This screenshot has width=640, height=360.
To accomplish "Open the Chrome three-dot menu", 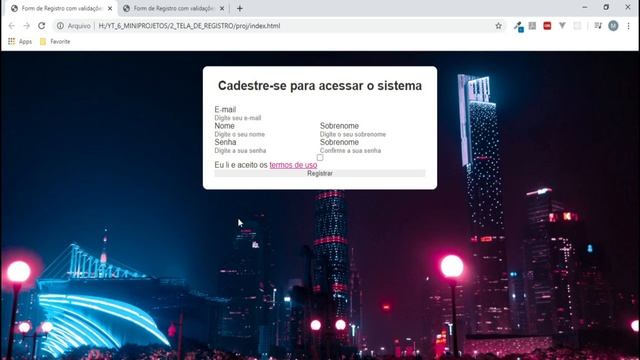I will (629, 26).
